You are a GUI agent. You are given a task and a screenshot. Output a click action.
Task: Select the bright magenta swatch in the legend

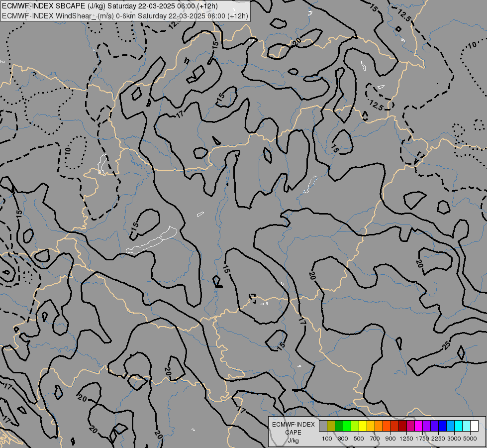419,426
